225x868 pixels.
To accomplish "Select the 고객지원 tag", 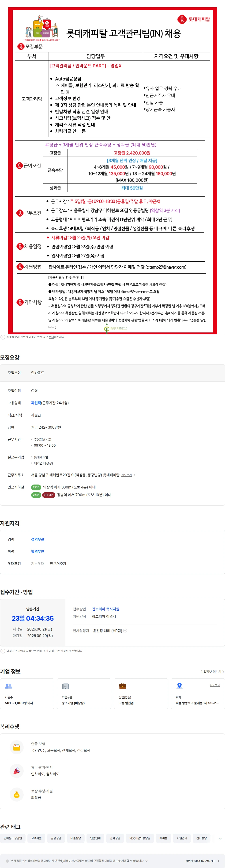I will click(x=36, y=838).
